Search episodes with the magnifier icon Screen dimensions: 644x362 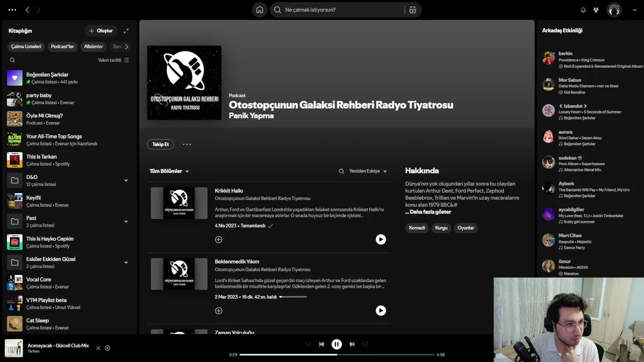point(341,171)
